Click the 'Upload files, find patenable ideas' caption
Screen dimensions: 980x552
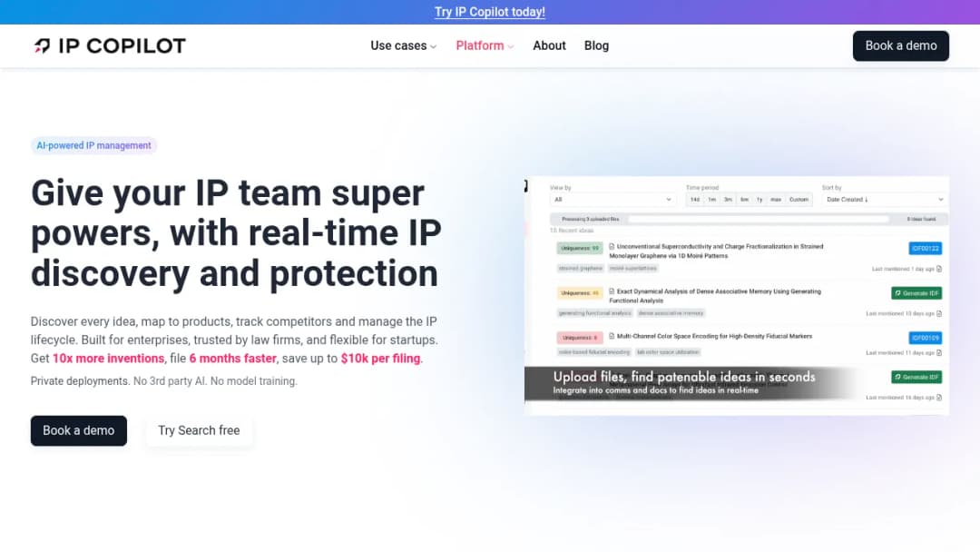[x=684, y=377]
